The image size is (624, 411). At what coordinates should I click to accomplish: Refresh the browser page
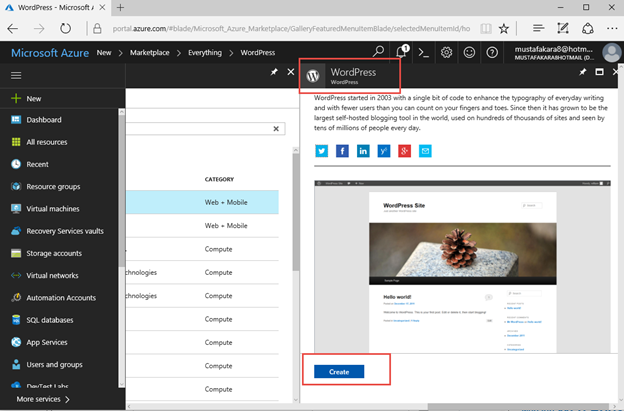65,28
